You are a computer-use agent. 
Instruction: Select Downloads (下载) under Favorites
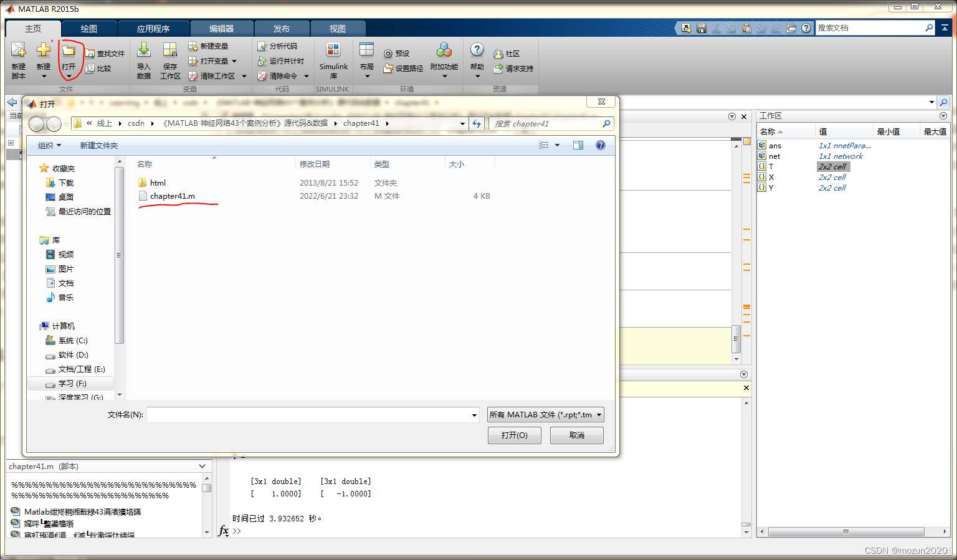[60, 183]
